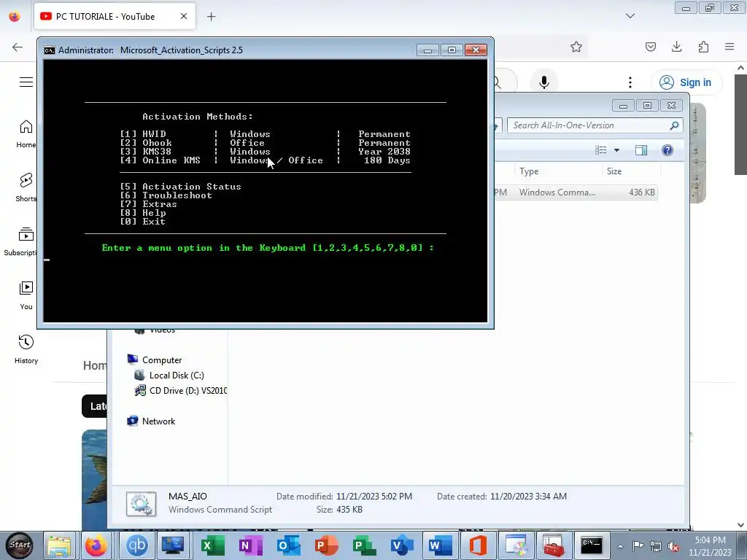The width and height of the screenshot is (747, 560).
Task: Select the 436 KB Windows Command file row
Action: tap(576, 192)
